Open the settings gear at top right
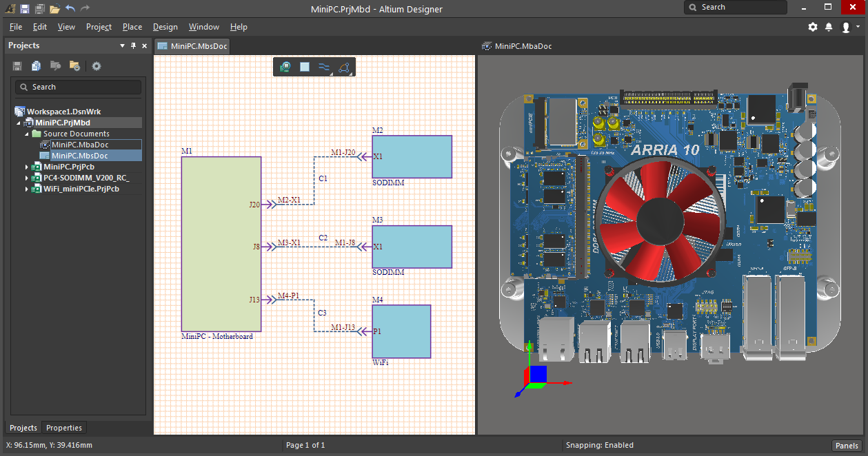 (812, 27)
